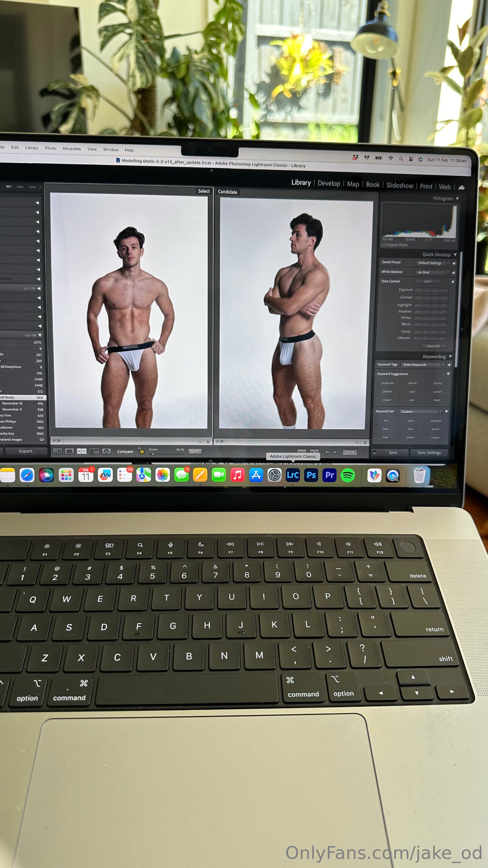Open Maps from the Dock

(x=144, y=475)
